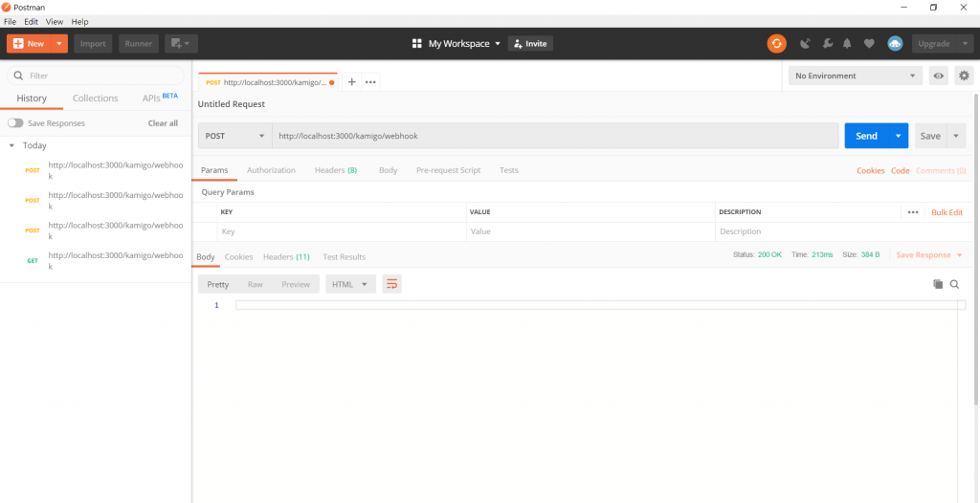Open the Help menu

pos(80,21)
